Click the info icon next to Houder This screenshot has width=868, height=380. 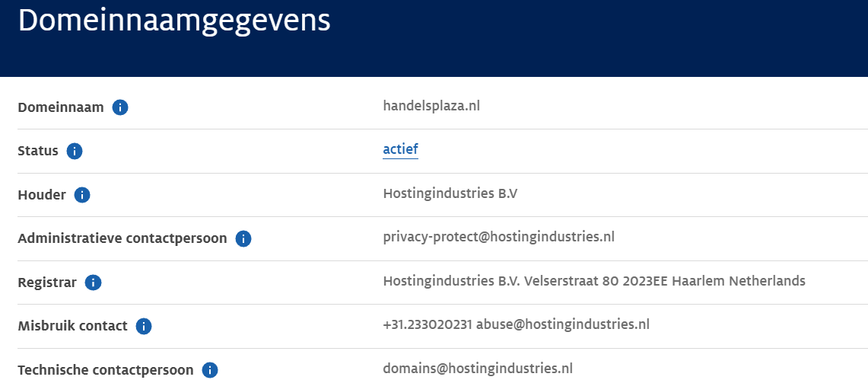[x=82, y=195]
